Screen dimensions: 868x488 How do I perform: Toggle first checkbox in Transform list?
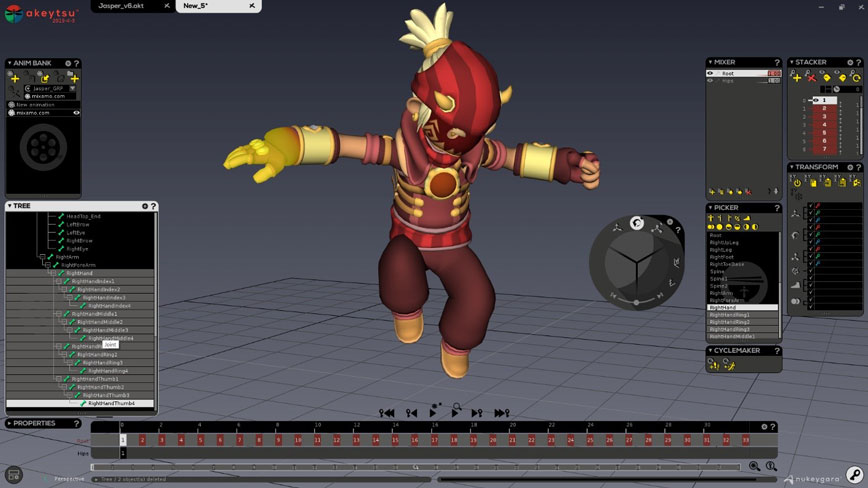[811, 206]
